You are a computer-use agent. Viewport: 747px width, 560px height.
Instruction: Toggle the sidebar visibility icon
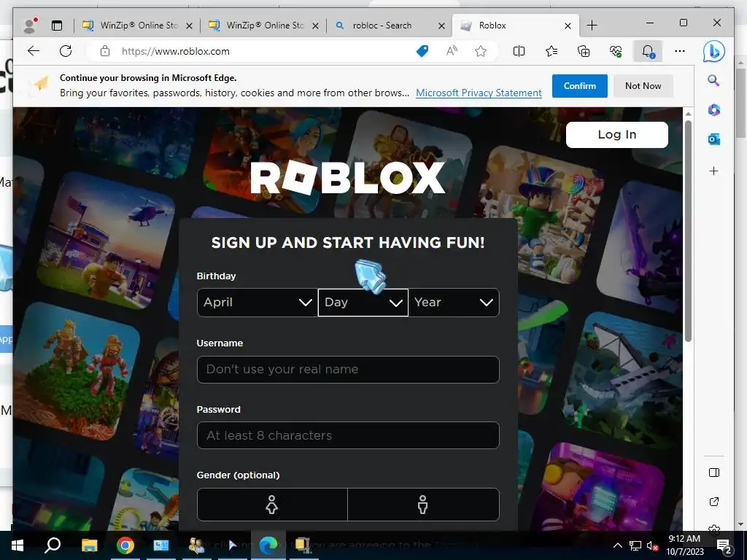coord(713,472)
